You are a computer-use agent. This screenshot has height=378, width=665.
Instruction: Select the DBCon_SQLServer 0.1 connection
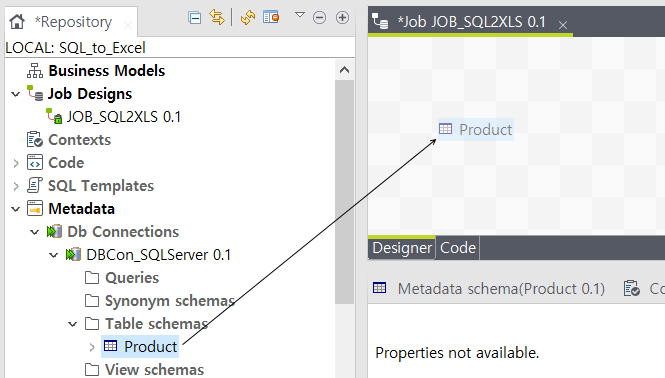pyautogui.click(x=159, y=255)
